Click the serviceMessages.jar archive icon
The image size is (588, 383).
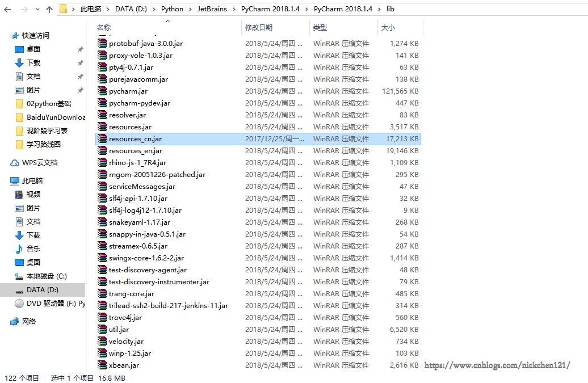click(x=102, y=186)
